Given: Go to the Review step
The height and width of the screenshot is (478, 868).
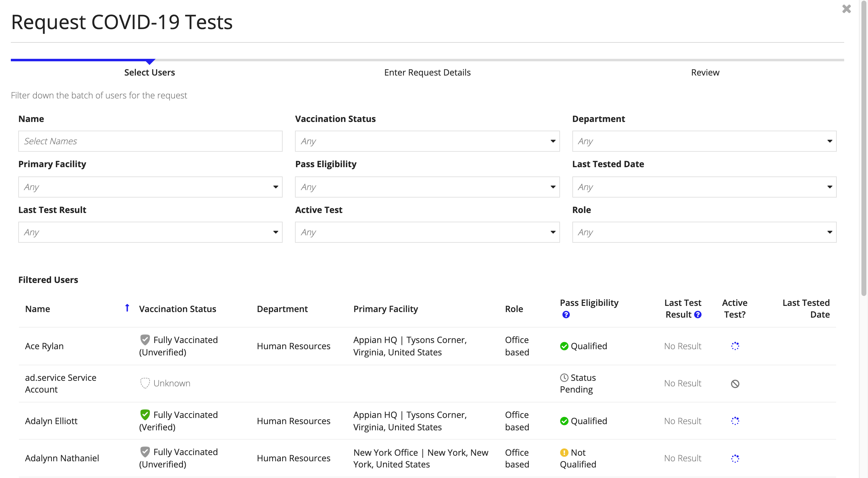Looking at the screenshot, I should coord(705,72).
